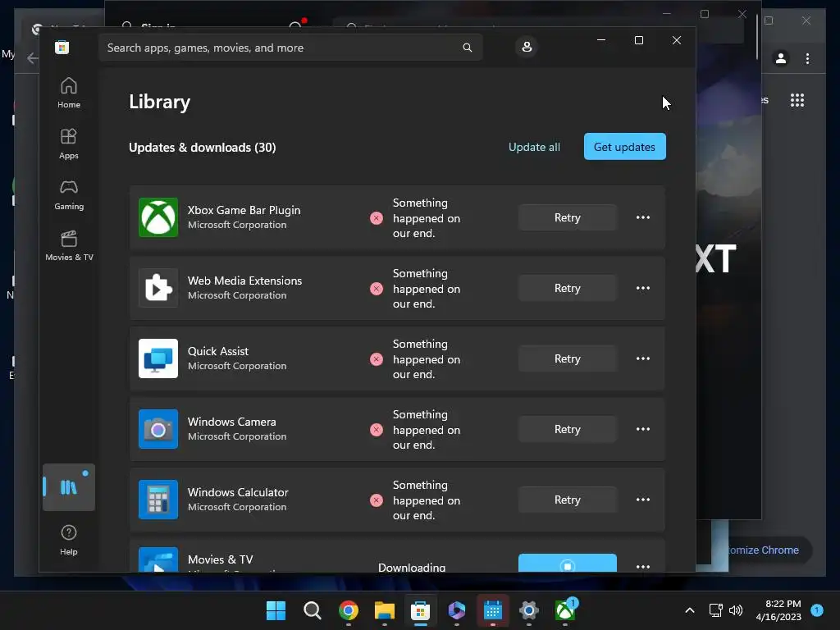This screenshot has height=630, width=840.
Task: Click the Xbox Game Bar Plugin error icon
Action: [377, 218]
